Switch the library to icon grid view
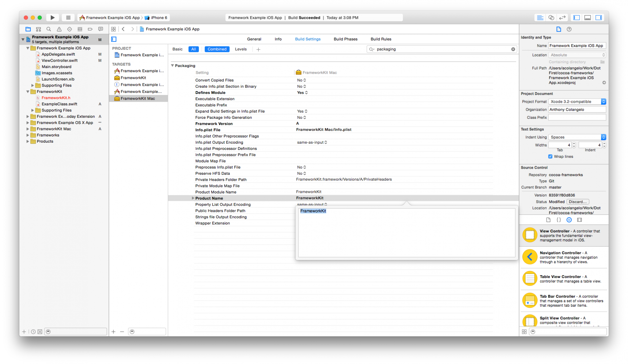The width and height of the screenshot is (628, 364). pyautogui.click(x=524, y=332)
